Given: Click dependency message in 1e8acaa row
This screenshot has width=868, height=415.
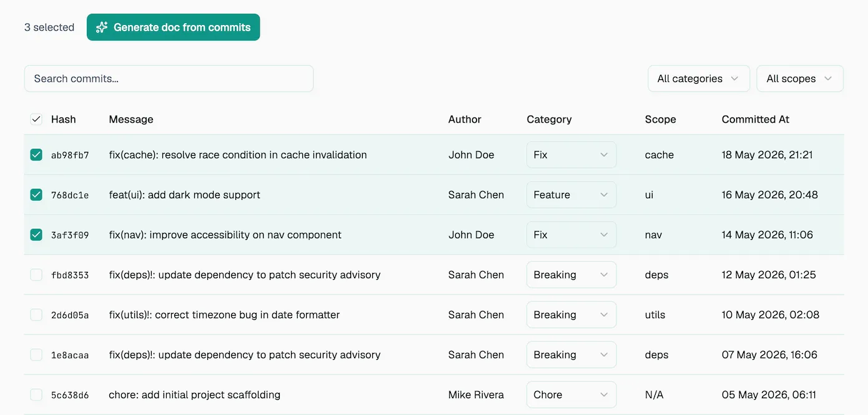Looking at the screenshot, I should 244,355.
